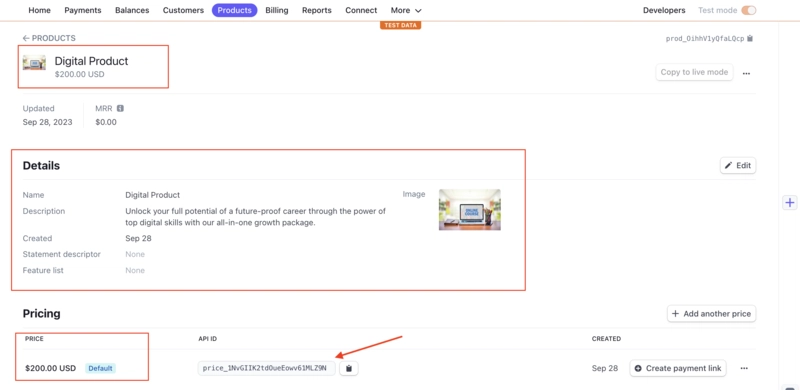The height and width of the screenshot is (390, 800).
Task: Open the Home tab
Action: coord(39,10)
